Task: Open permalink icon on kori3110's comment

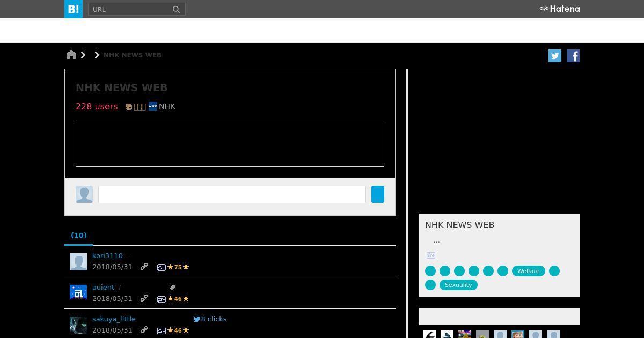Action: pyautogui.click(x=144, y=267)
